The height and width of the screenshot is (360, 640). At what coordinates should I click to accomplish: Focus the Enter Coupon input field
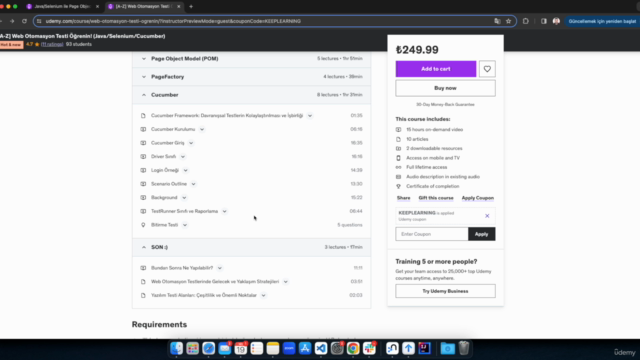[432, 234]
